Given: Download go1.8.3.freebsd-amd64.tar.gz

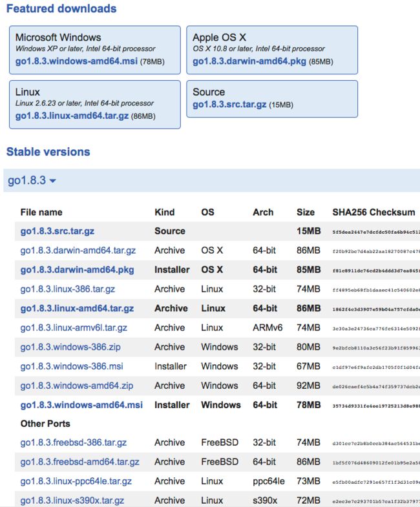Looking at the screenshot, I should tap(80, 462).
